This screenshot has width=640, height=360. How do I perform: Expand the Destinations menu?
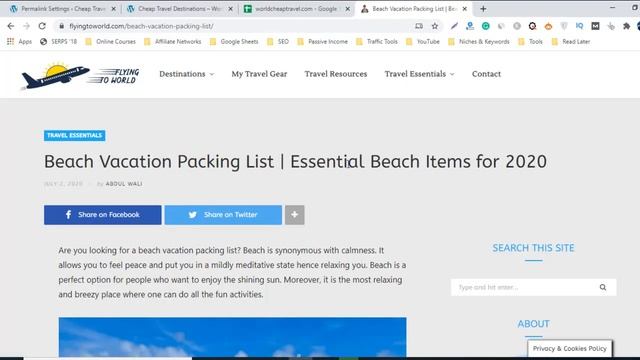coord(187,74)
